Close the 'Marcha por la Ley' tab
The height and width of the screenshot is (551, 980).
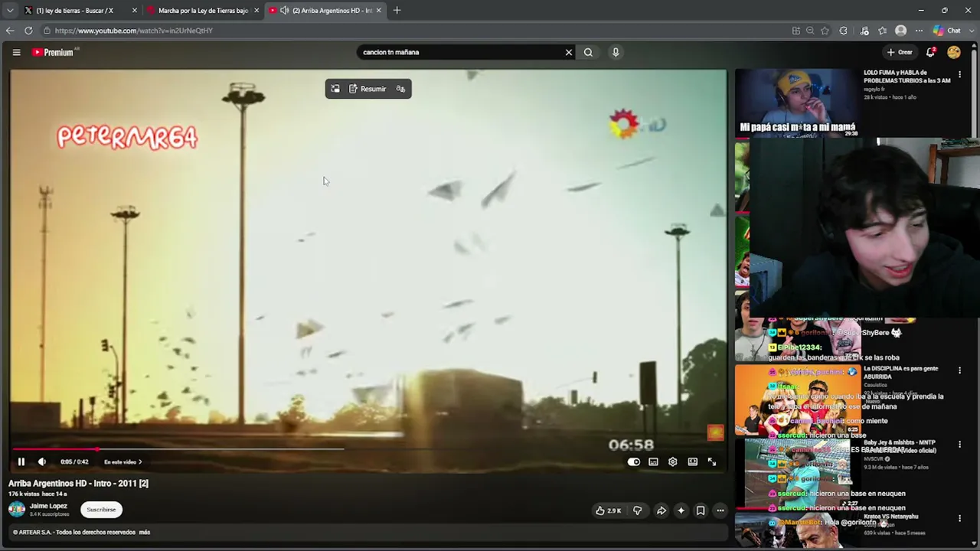point(256,11)
